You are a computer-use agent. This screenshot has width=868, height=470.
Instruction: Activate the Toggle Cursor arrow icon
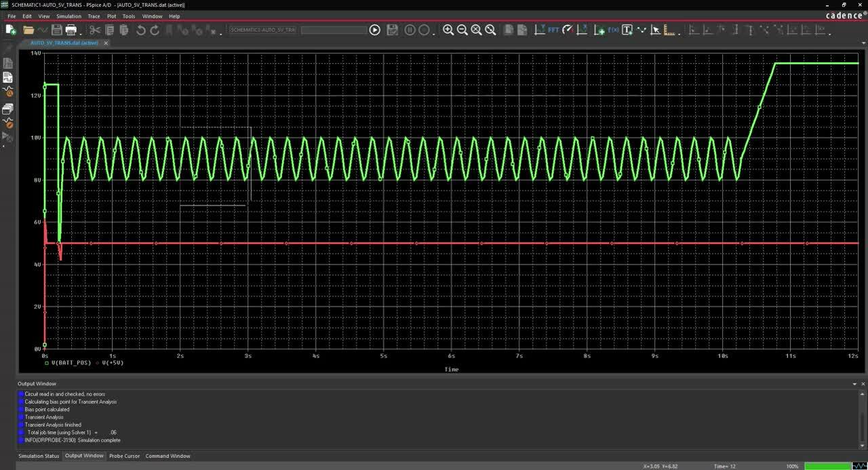point(655,30)
